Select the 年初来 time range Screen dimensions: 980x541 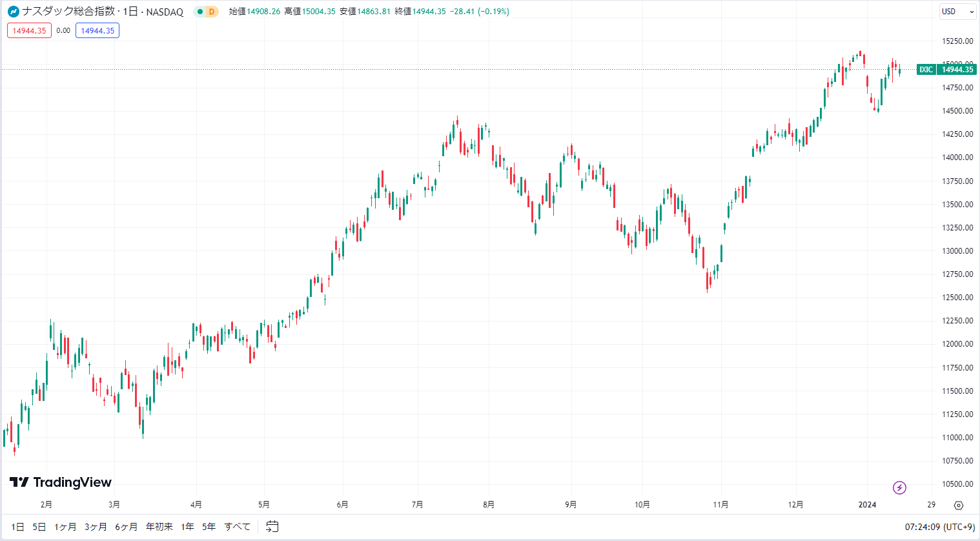click(159, 527)
